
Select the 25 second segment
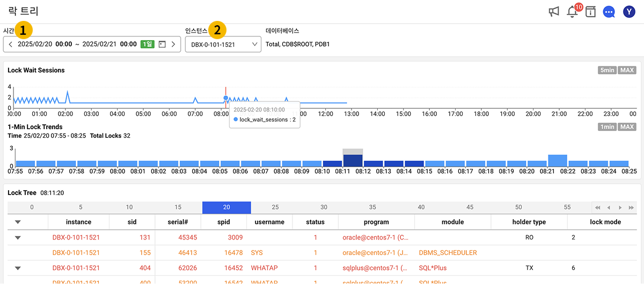tap(275, 207)
